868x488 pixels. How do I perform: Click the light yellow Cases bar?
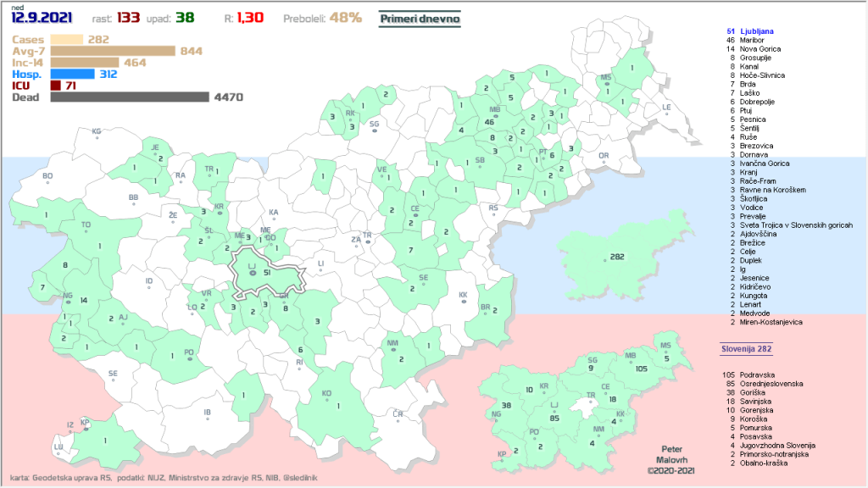(66, 39)
